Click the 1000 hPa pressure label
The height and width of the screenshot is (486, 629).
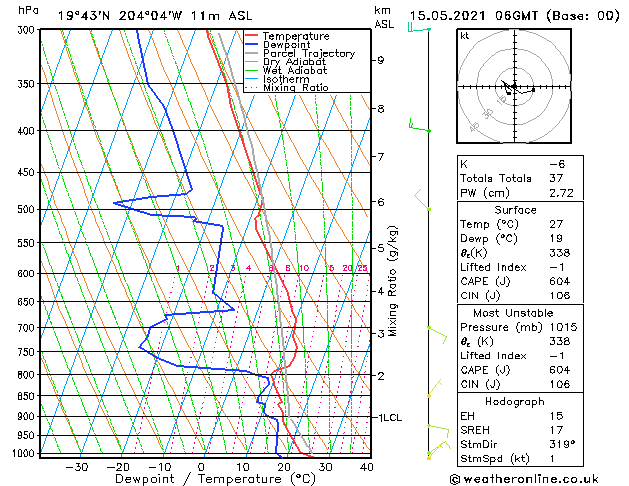point(26,454)
